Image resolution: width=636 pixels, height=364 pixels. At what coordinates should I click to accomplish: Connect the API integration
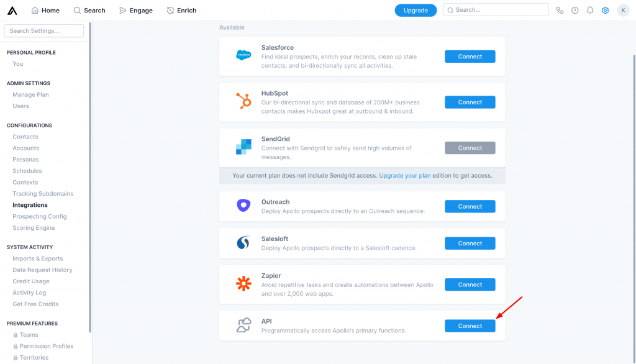[x=470, y=325]
